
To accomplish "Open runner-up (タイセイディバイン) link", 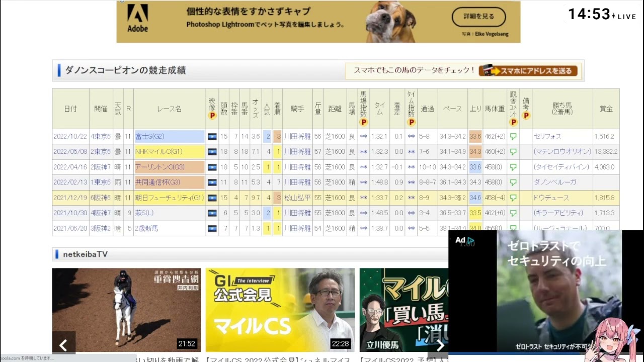I will coord(561,167).
